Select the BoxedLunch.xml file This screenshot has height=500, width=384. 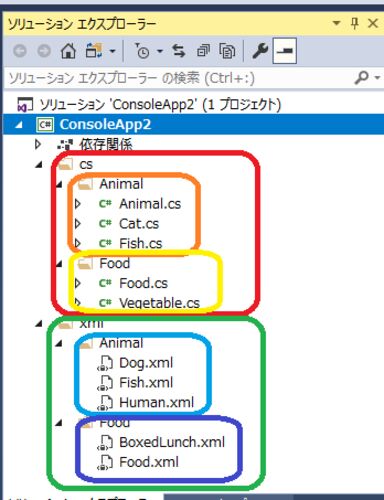tap(172, 442)
